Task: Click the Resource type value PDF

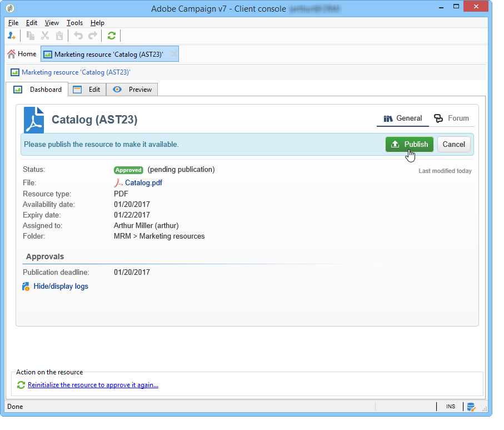Action: click(x=121, y=194)
